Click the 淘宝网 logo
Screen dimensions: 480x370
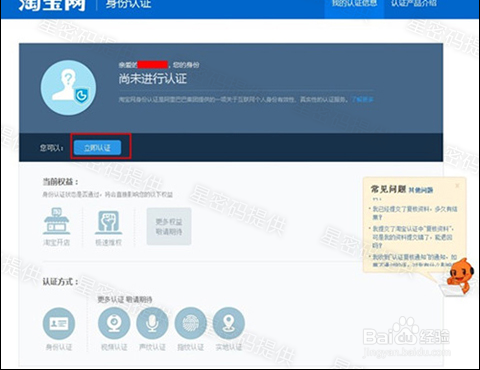[52, 5]
